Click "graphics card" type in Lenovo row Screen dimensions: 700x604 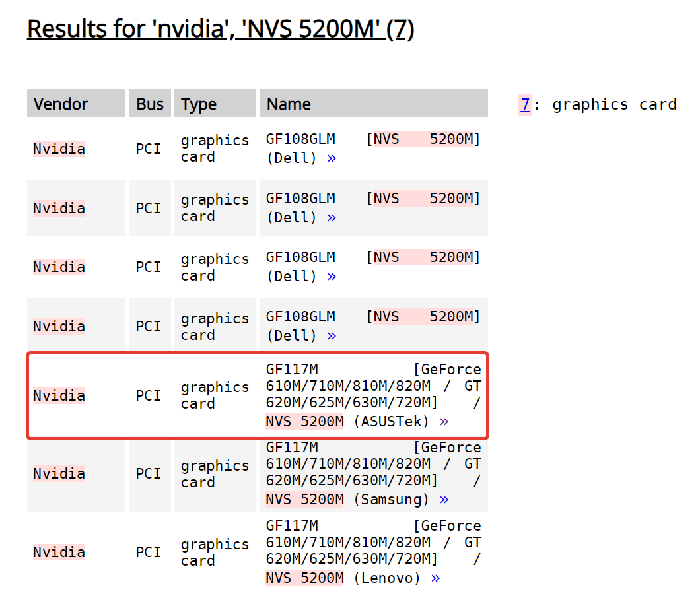(x=215, y=553)
